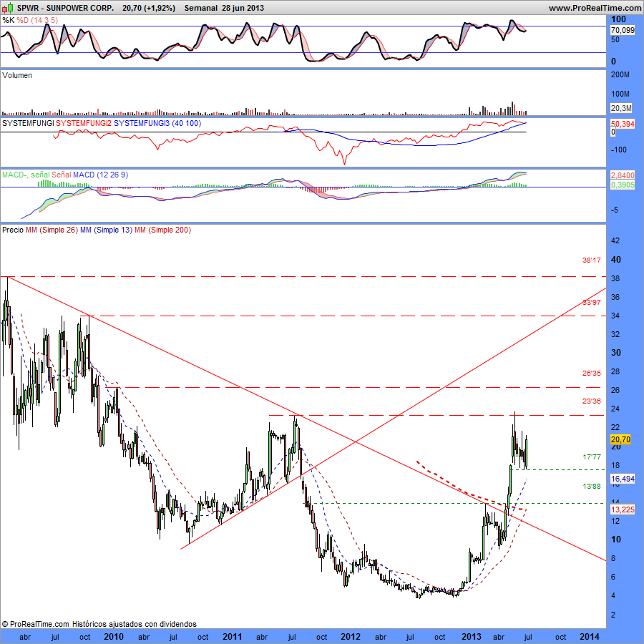Click the 2013 year label on the time axis

471,637
